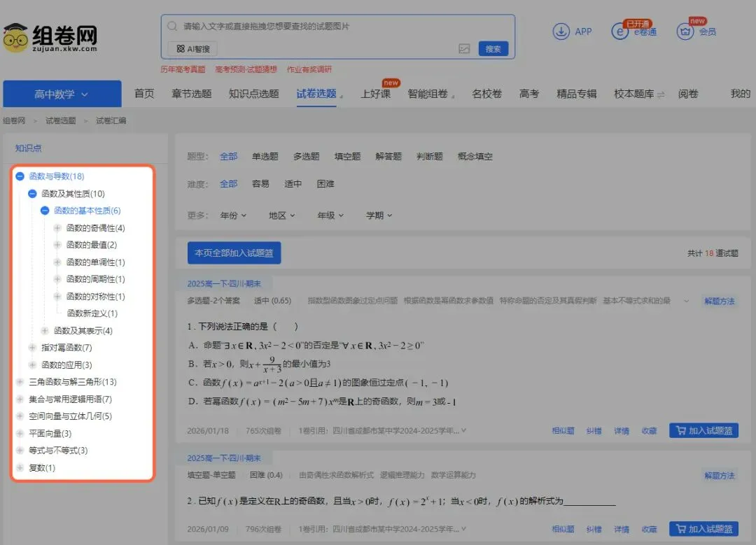
Task: Open the 上好课 tab
Action: click(376, 94)
